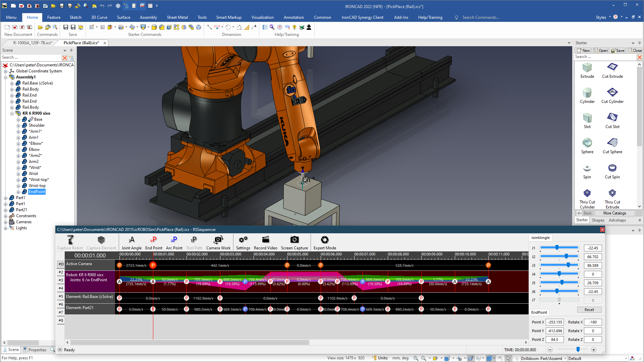
Task: Click the Screen Capture camera icon
Action: pos(294,240)
